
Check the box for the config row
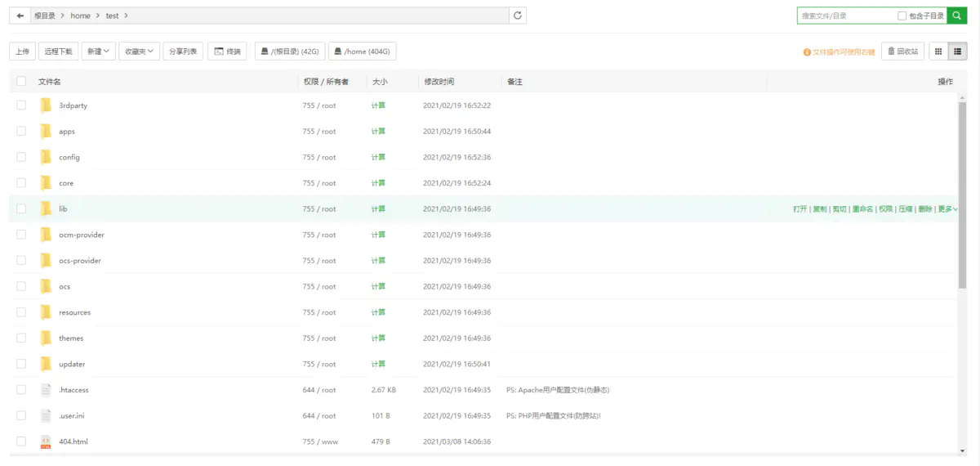(21, 157)
